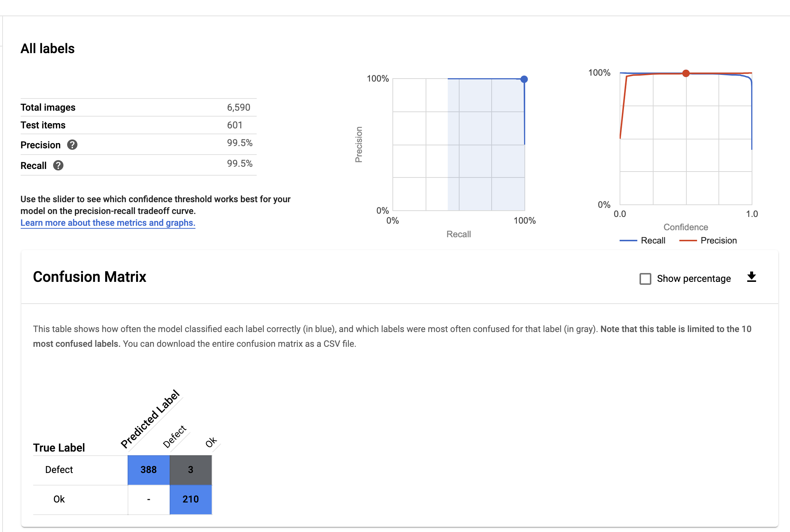This screenshot has width=790, height=532.
Task: Click the Total images row value 6,590
Action: tap(239, 107)
